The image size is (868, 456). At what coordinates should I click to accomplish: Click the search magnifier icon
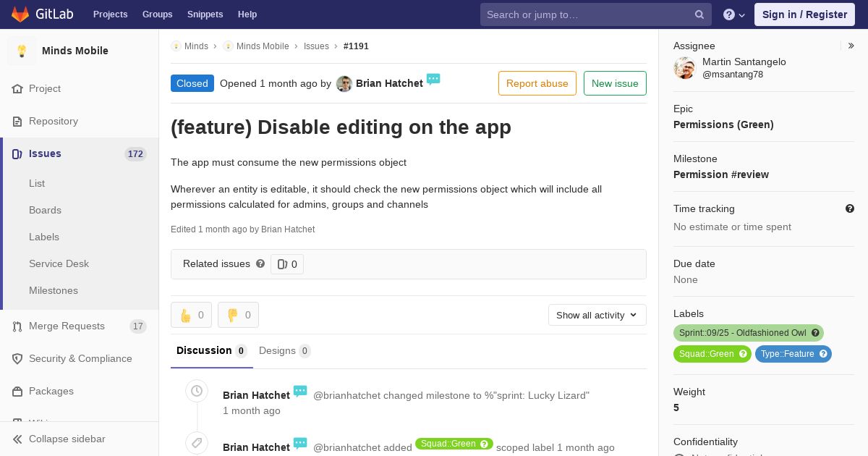699,14
